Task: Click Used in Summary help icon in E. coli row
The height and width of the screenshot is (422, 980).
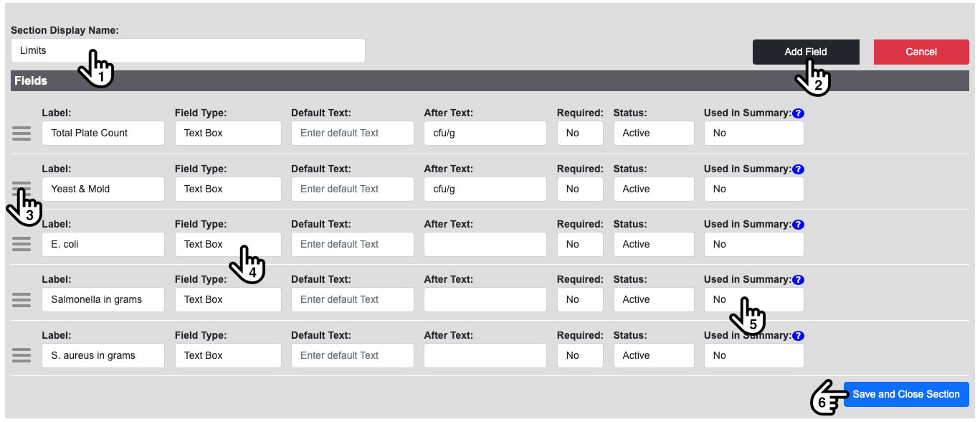Action: (x=799, y=225)
